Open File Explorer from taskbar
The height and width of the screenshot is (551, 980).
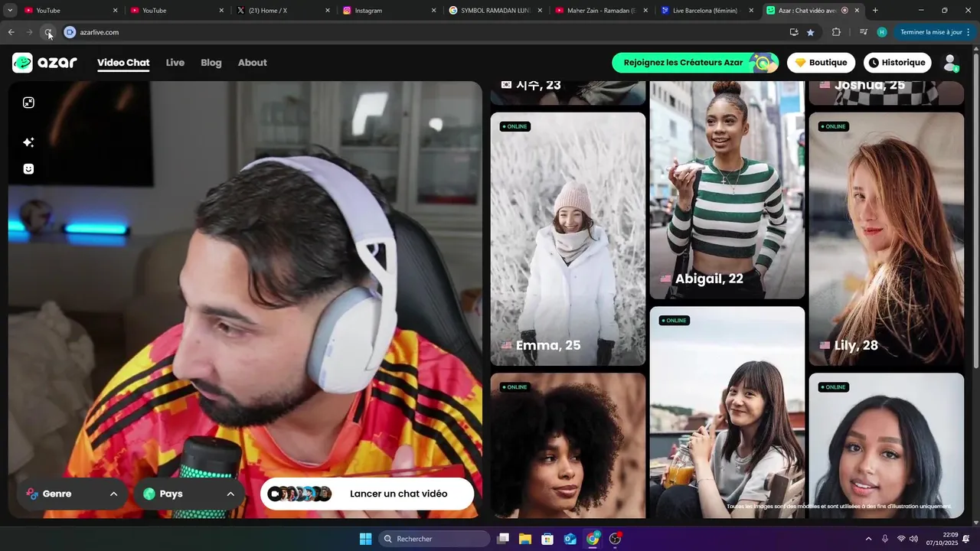(525, 539)
